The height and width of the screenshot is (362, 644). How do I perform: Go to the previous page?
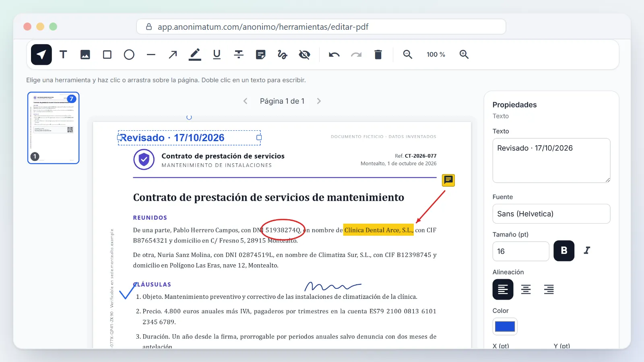[x=246, y=101]
